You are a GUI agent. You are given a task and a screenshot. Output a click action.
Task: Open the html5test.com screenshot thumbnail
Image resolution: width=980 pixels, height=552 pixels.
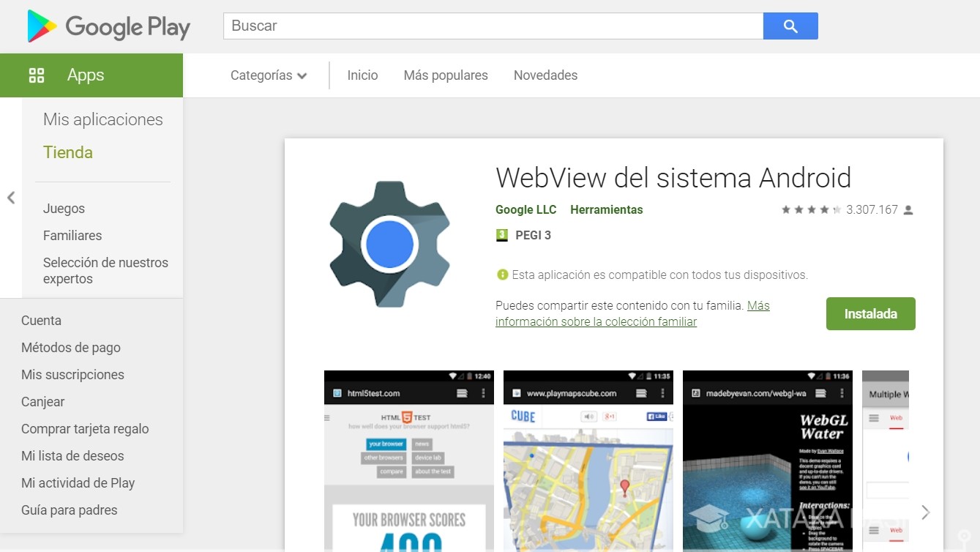pos(408,461)
